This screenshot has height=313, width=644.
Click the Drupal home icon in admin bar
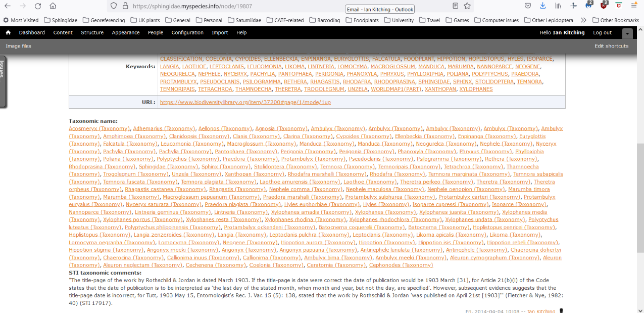[x=8, y=32]
